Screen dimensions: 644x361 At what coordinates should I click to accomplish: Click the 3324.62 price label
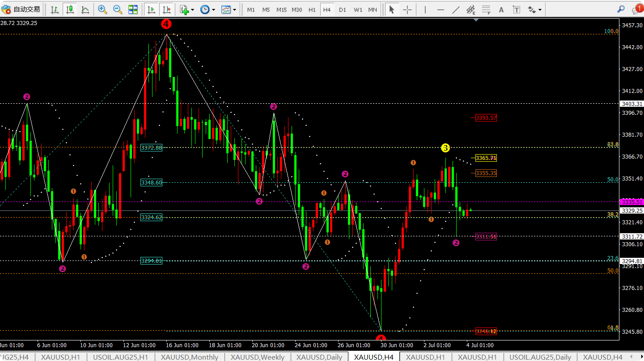[151, 218]
